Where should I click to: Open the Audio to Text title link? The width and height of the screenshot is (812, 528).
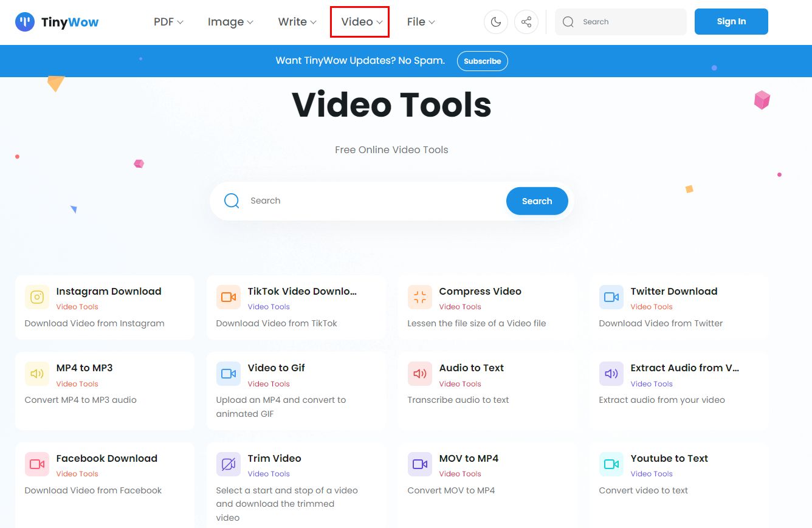coord(472,368)
